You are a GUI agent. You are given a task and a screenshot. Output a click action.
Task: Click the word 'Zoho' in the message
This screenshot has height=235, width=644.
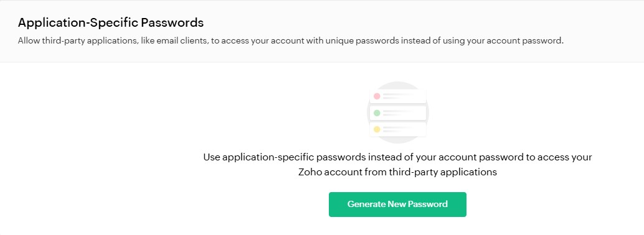310,172
